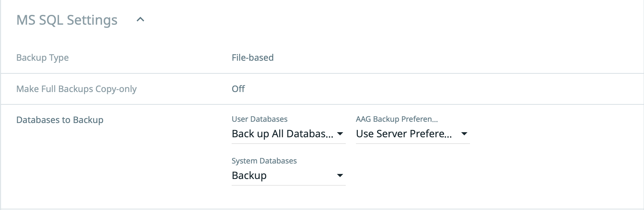
Task: Click the User Databases field label
Action: tap(260, 119)
